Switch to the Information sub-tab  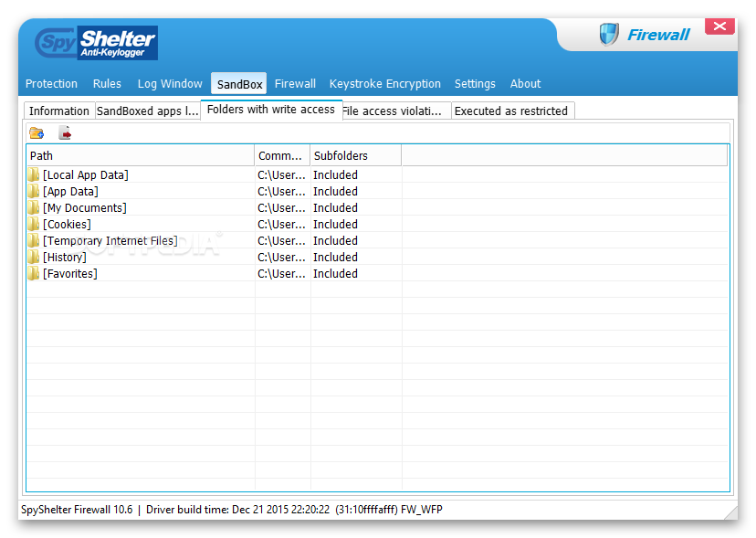pyautogui.click(x=59, y=111)
